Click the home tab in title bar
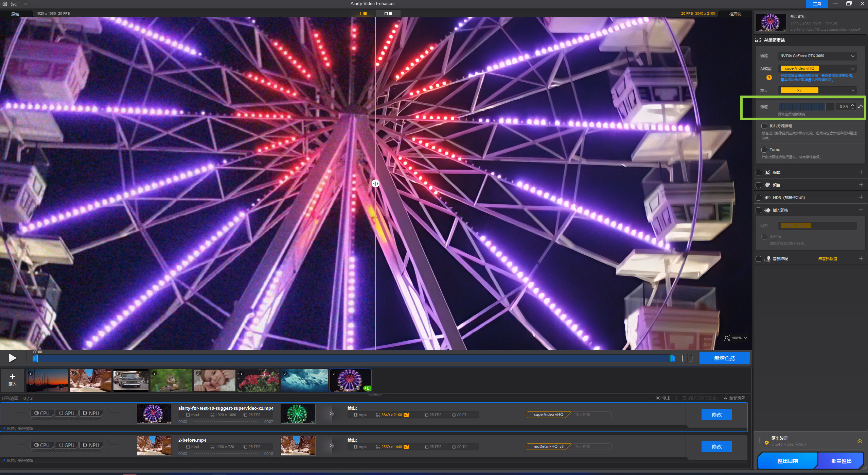 coord(817,4)
